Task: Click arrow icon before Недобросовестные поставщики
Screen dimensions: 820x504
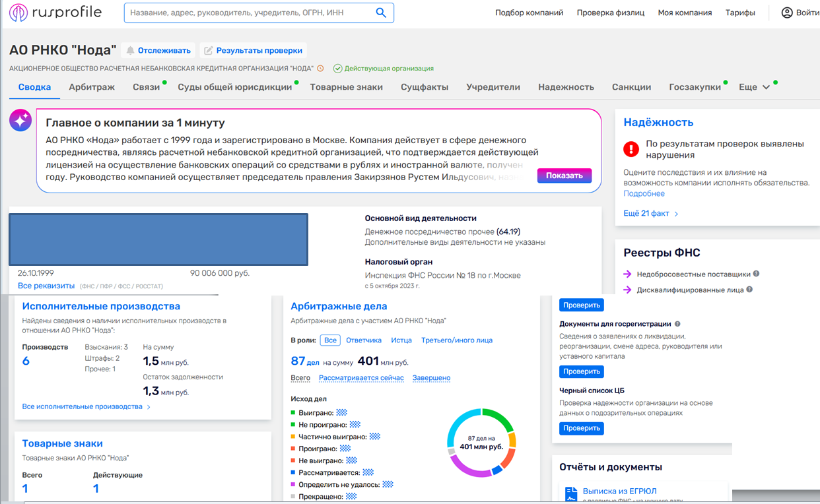Action: click(x=628, y=274)
